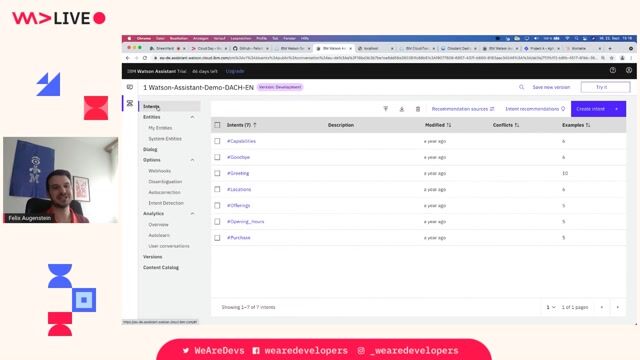Screen dimensions: 640x360
Task: Click the delete trash icon in the intents toolbar
Action: click(418, 109)
